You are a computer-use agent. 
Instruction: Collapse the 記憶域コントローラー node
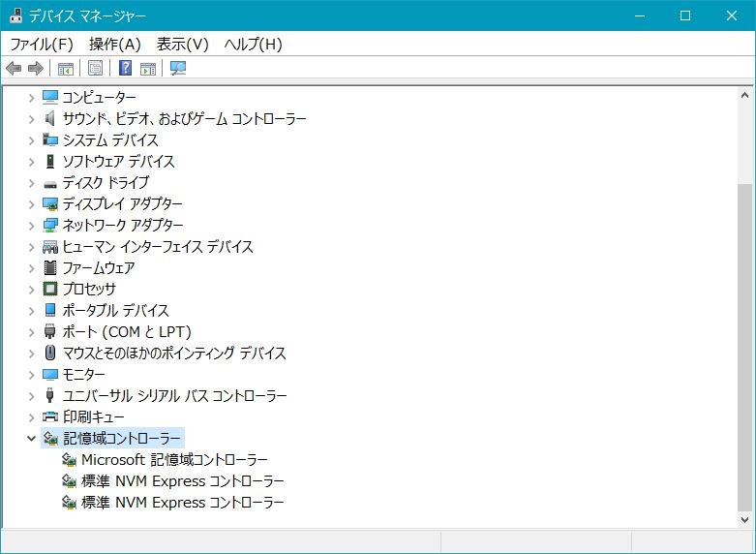coord(31,439)
